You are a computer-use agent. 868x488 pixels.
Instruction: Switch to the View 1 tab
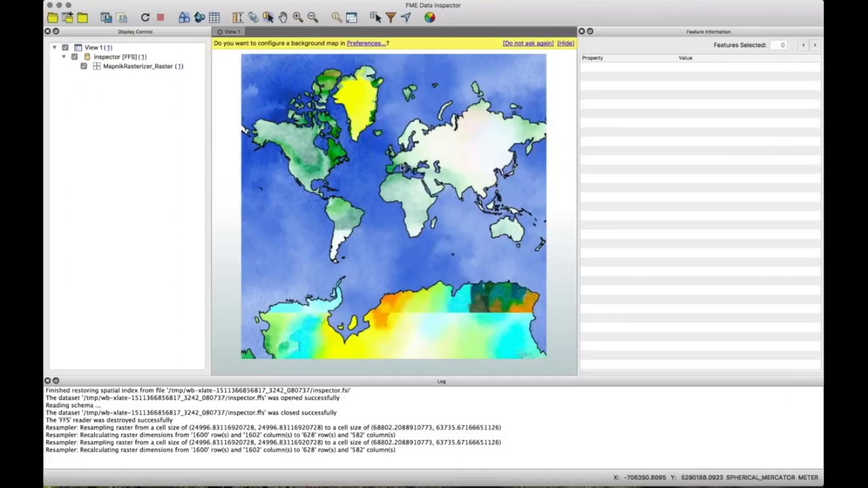click(229, 32)
